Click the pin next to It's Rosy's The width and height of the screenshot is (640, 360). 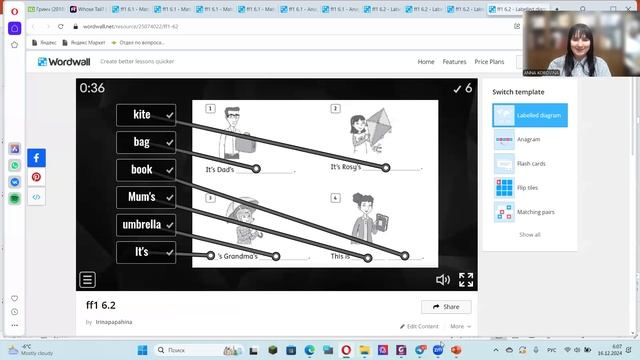(386, 167)
